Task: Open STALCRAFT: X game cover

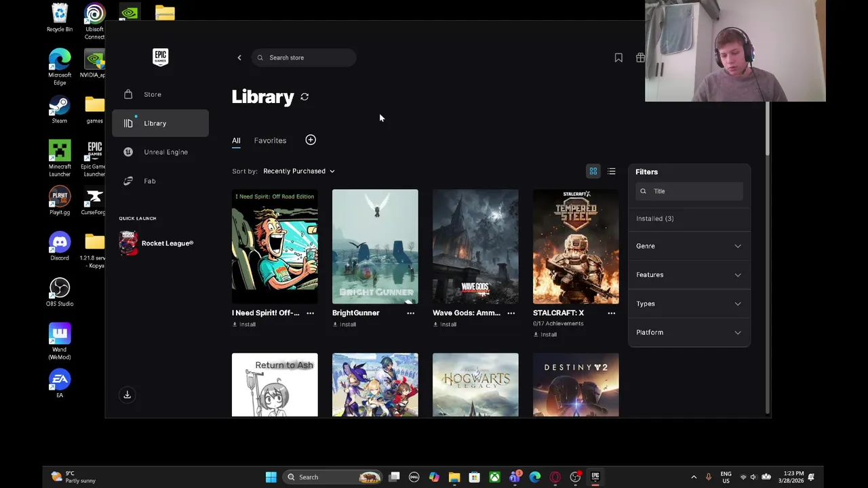Action: click(x=576, y=247)
